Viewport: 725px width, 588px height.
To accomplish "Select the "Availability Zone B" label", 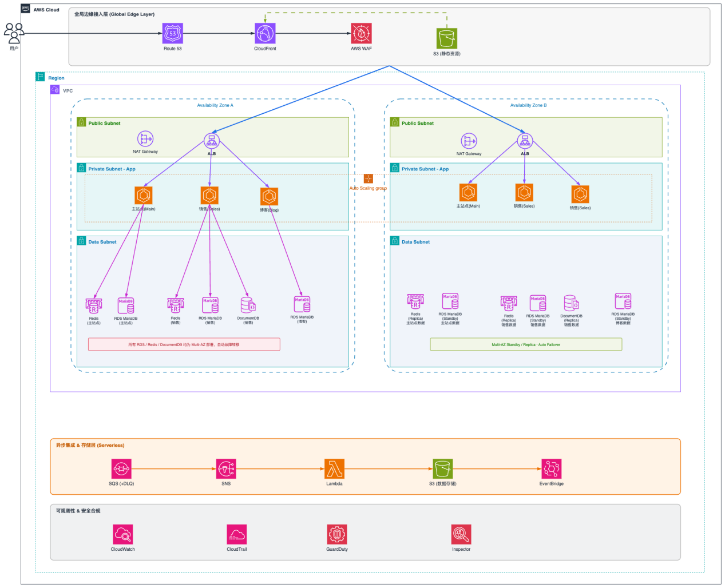I will 528,105.
